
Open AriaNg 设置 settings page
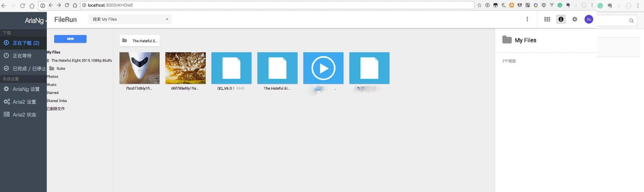point(26,89)
